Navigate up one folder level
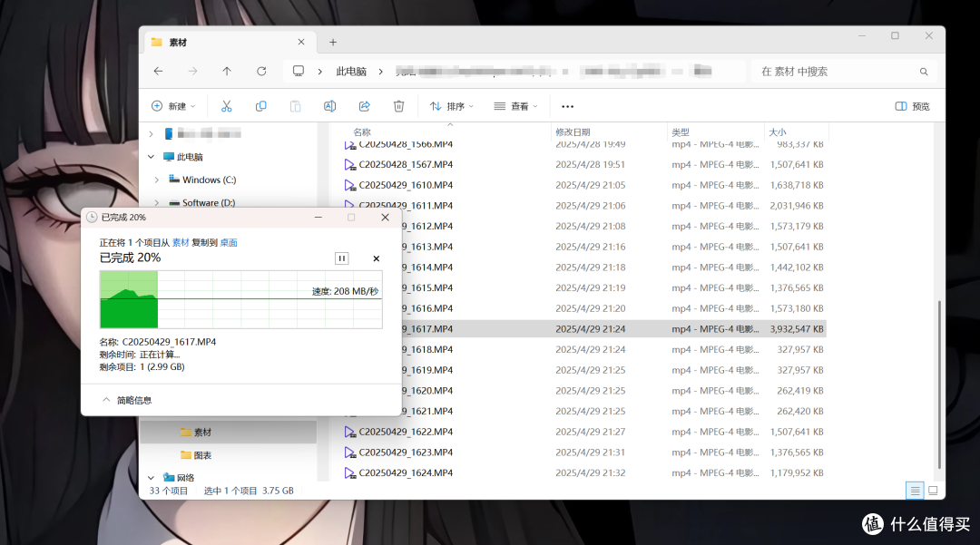The image size is (980, 545). coord(227,71)
